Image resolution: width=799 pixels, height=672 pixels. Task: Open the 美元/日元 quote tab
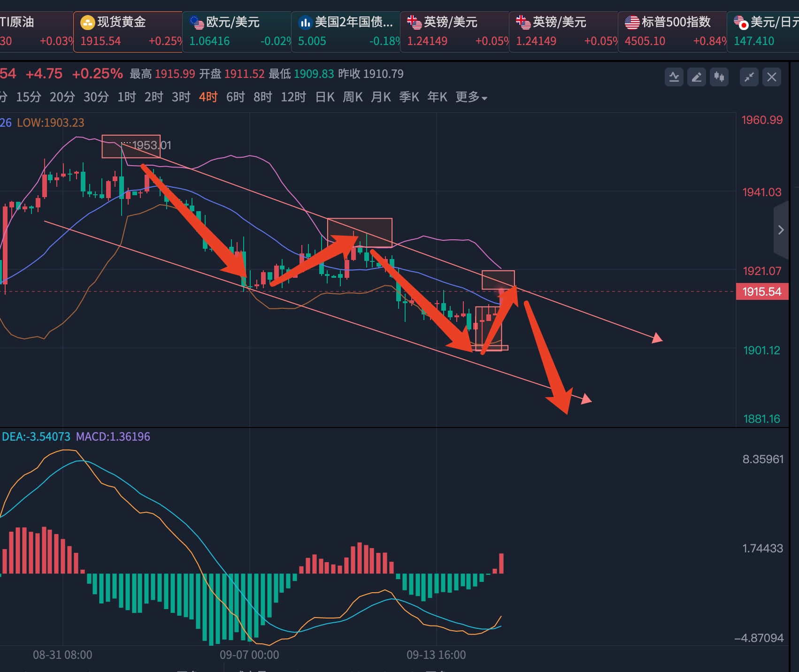click(763, 31)
